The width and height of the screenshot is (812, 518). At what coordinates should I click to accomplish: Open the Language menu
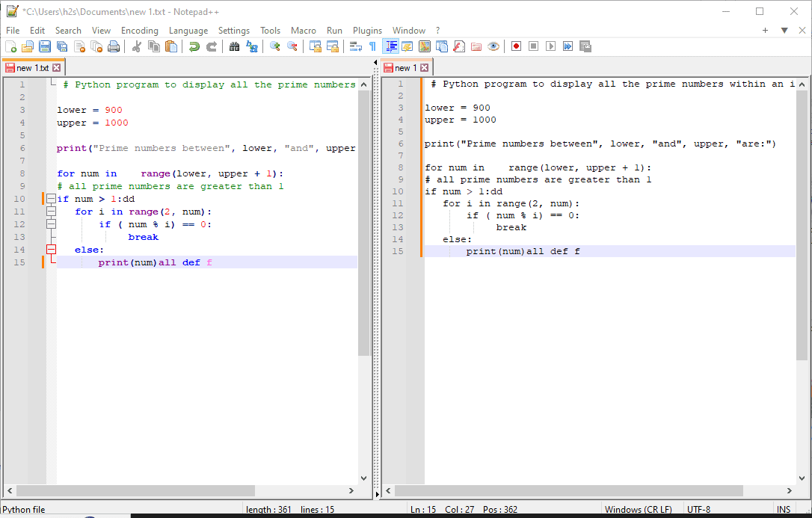188,31
